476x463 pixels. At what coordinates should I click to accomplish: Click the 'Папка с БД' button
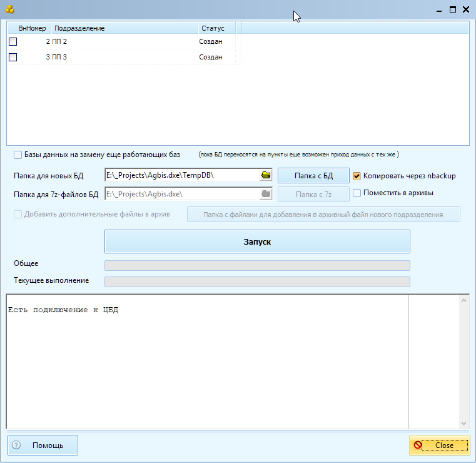(313, 176)
